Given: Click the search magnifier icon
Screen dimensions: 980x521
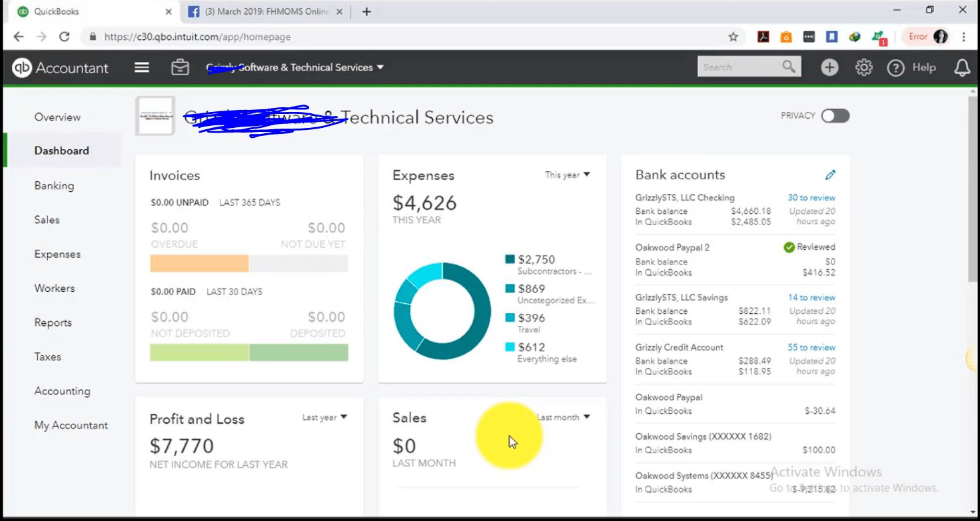Looking at the screenshot, I should coord(789,67).
